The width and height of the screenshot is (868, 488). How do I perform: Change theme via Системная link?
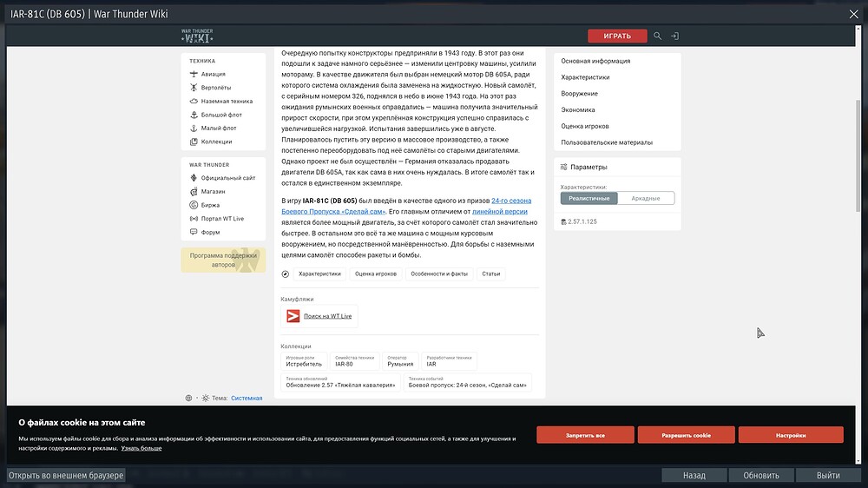tap(247, 398)
